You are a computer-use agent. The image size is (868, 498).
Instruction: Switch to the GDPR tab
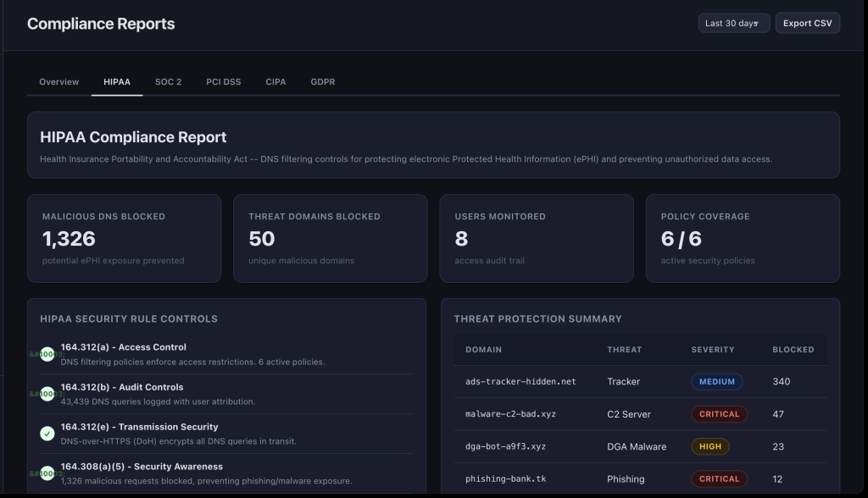pyautogui.click(x=322, y=82)
